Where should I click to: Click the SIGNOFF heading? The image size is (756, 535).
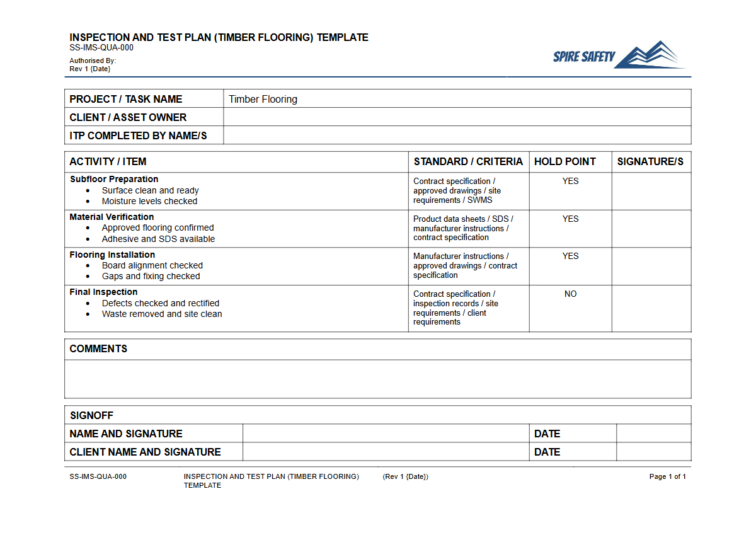(x=92, y=415)
